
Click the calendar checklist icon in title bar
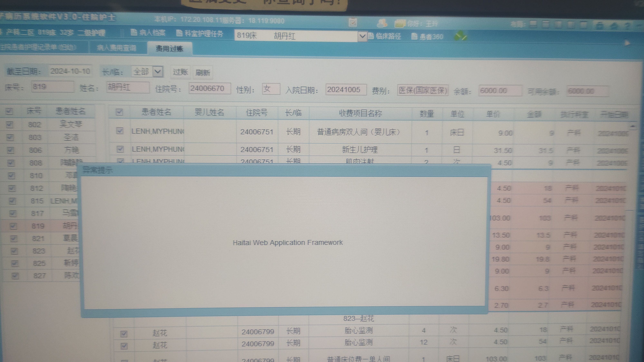click(x=353, y=23)
